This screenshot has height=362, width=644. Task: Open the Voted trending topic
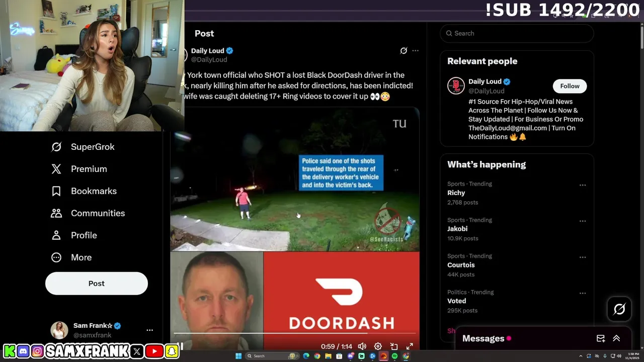point(456,301)
